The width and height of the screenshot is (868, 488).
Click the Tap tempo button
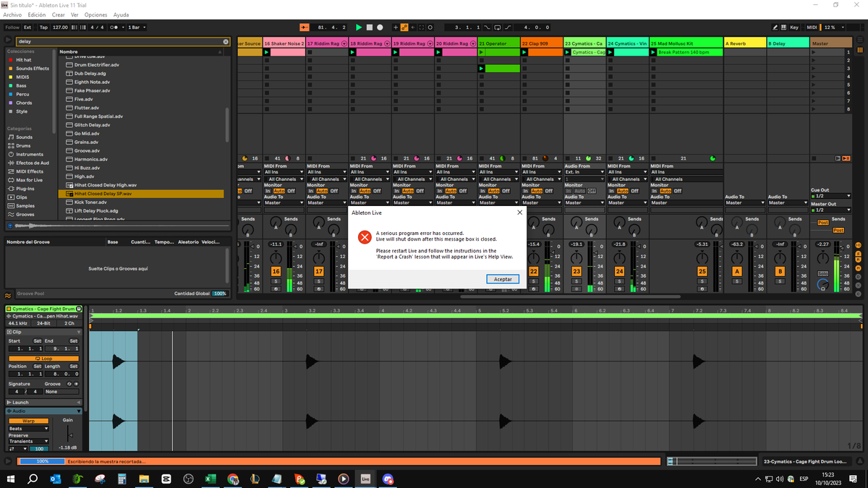coord(43,27)
